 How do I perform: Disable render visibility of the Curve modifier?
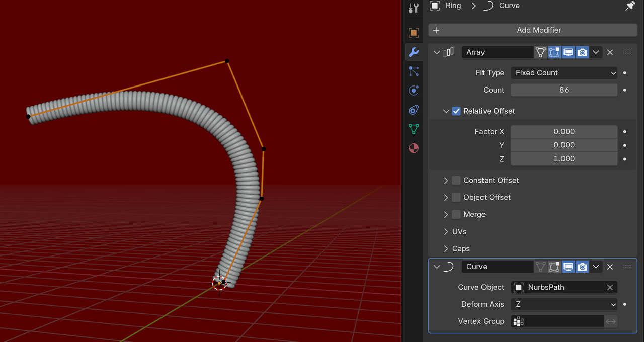pyautogui.click(x=582, y=267)
